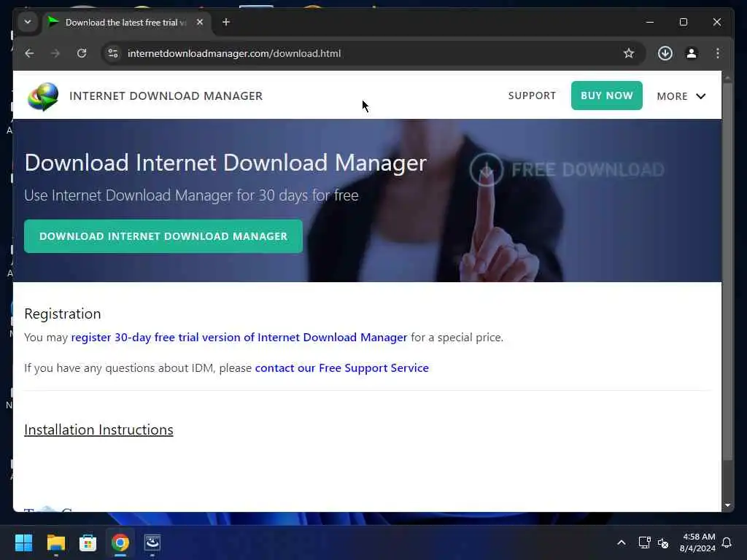Expand the MORE dropdown menu
The image size is (747, 560).
click(681, 96)
